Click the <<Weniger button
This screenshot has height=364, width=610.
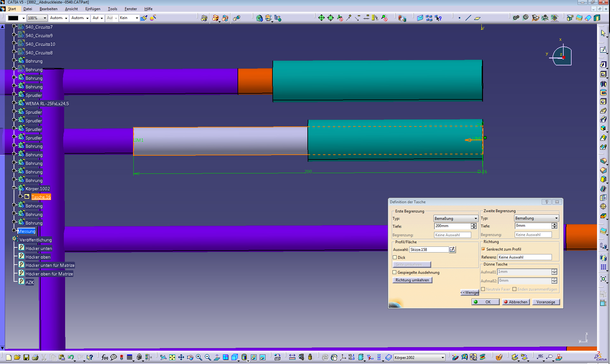470,293
